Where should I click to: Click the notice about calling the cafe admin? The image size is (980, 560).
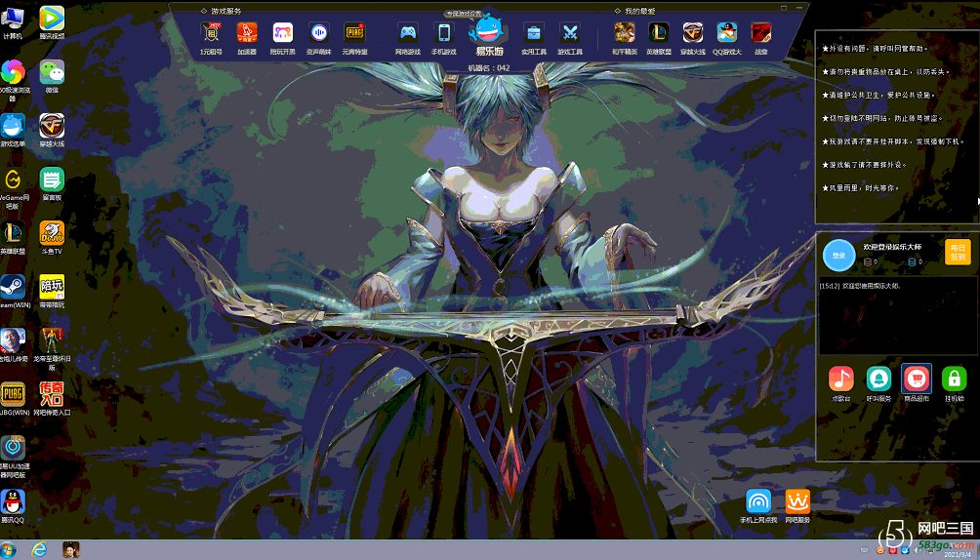875,48
